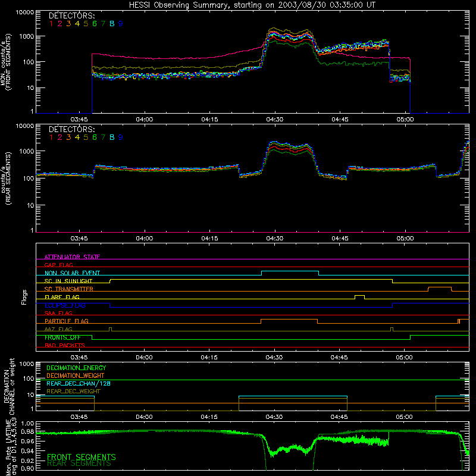Click the REAR_DEC_WEIGHT legend label
Screen dimensions: 476x476
coord(73,392)
